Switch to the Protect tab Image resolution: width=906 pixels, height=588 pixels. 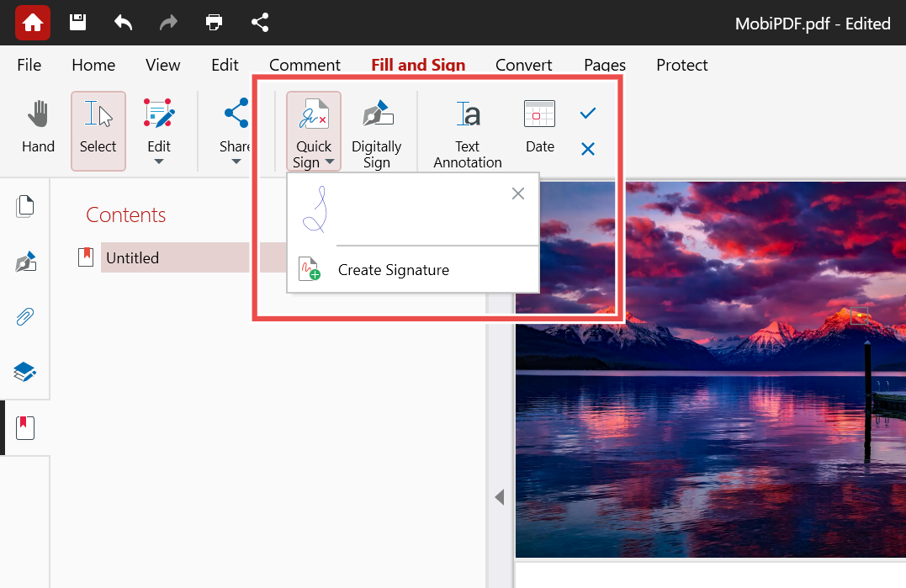681,65
